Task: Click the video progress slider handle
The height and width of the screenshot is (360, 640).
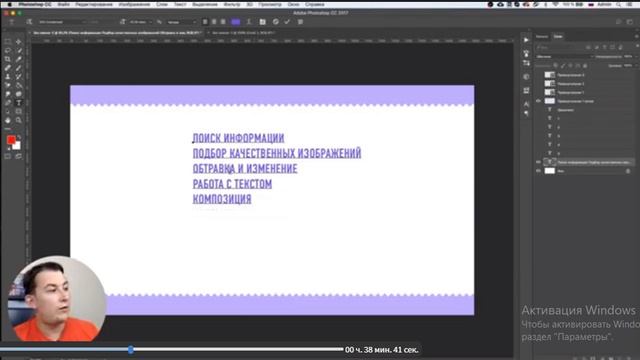Action: point(131,349)
